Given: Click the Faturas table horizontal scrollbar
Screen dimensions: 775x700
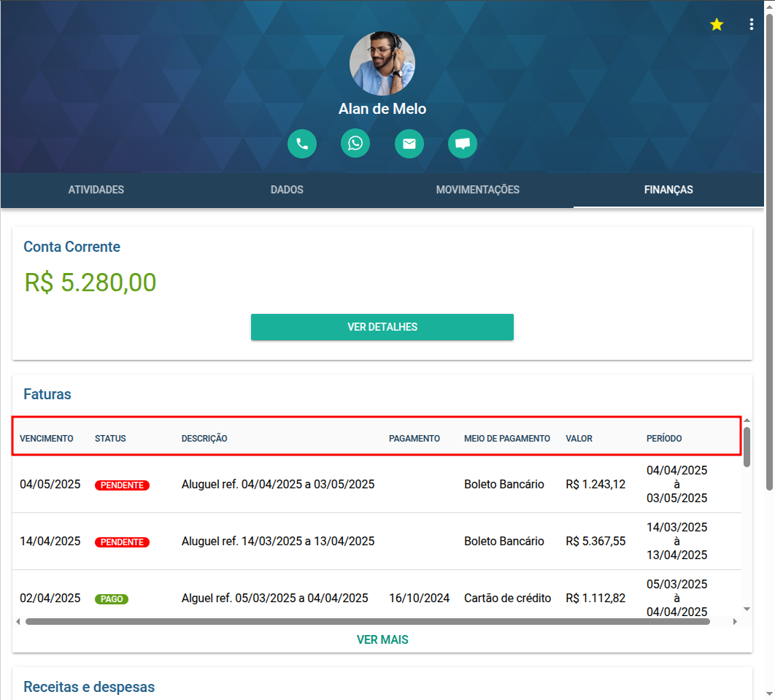Looking at the screenshot, I should tap(368, 621).
